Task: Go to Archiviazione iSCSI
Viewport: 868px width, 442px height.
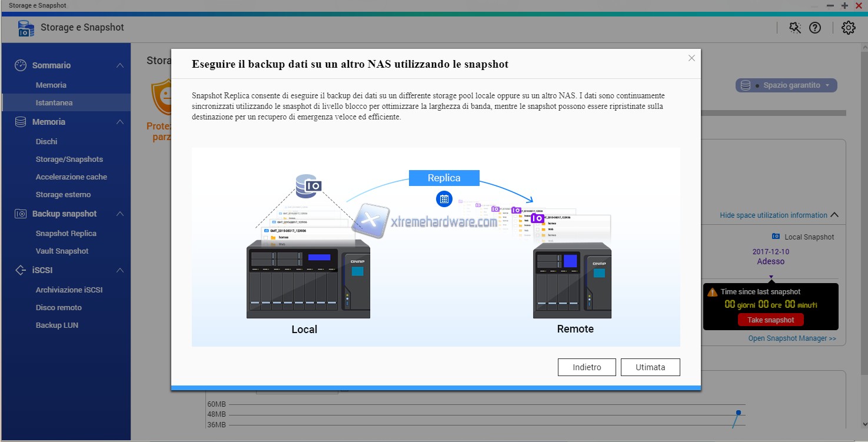Action: point(69,290)
